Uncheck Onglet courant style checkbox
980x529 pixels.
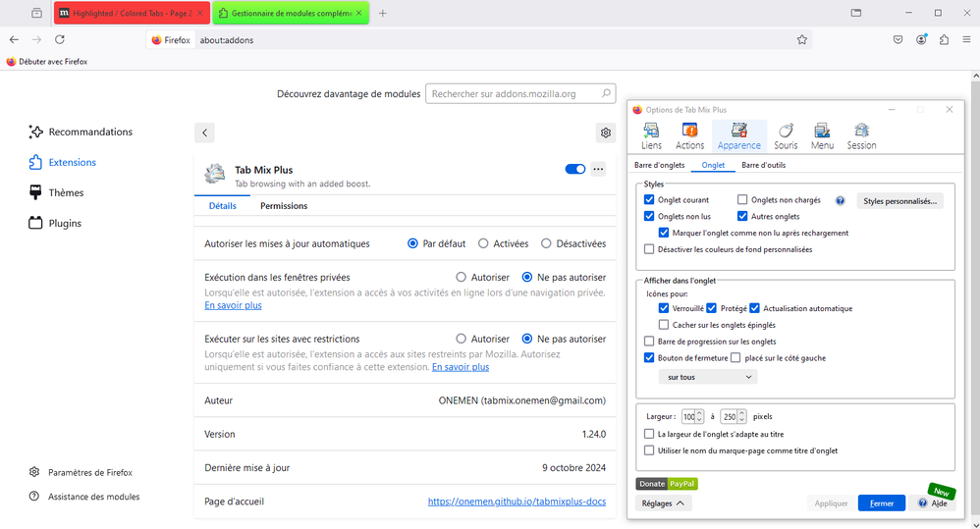tap(649, 200)
